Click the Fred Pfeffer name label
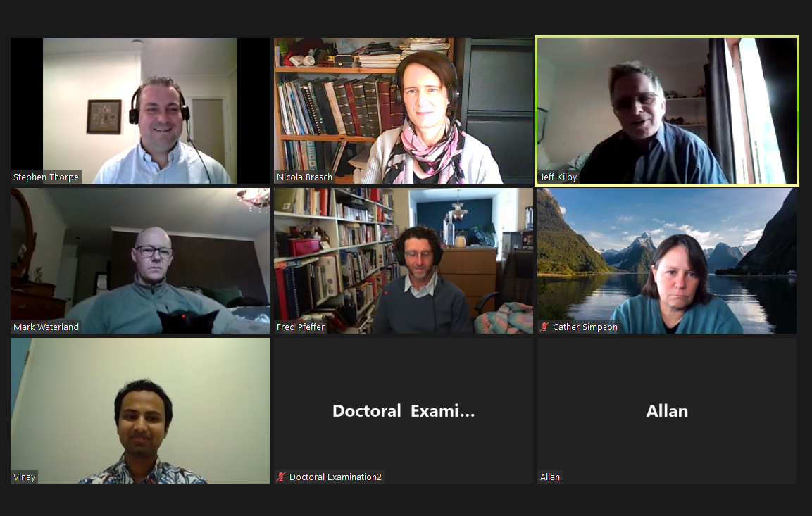This screenshot has width=812, height=516. pos(300,327)
